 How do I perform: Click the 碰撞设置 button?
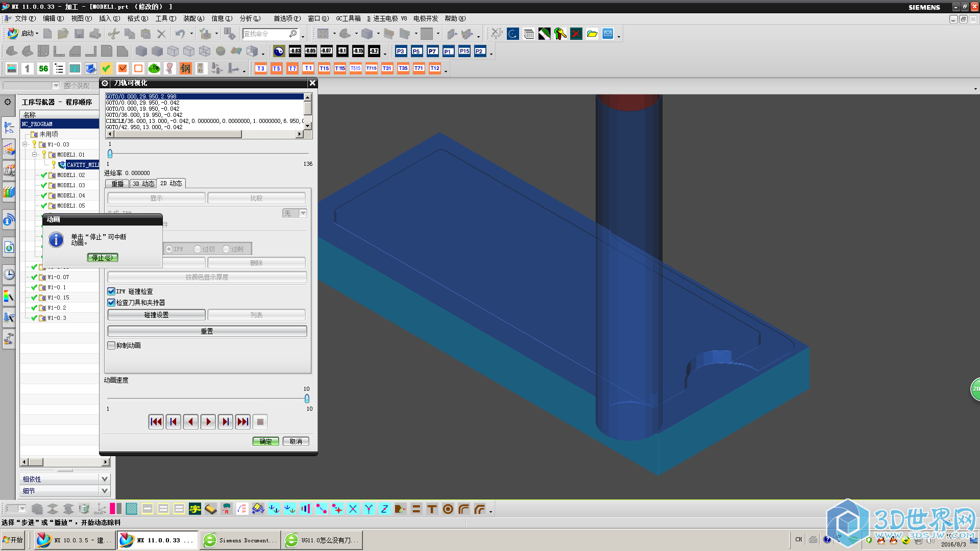pos(156,315)
